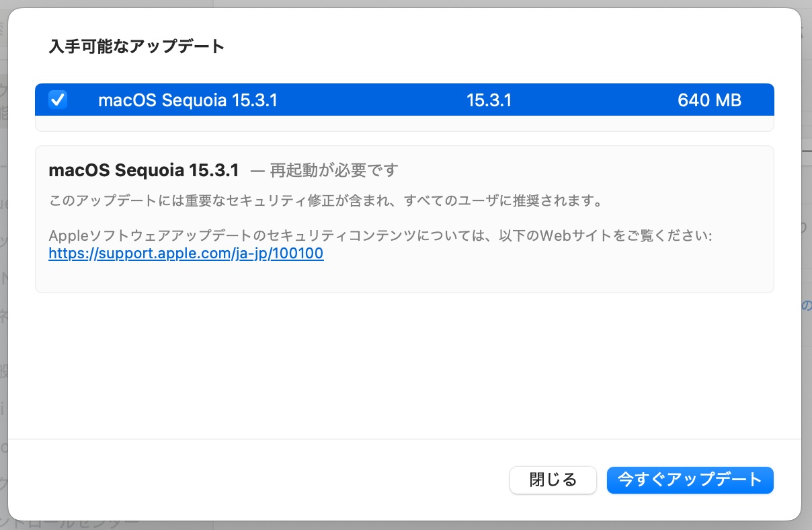Click the Appleソフトウェアアップデート description sentence

click(380, 236)
